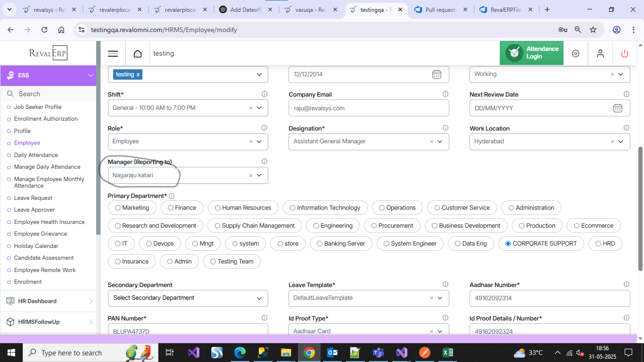This screenshot has width=644, height=362.
Task: Expand the Shift dropdown
Action: tap(259, 108)
